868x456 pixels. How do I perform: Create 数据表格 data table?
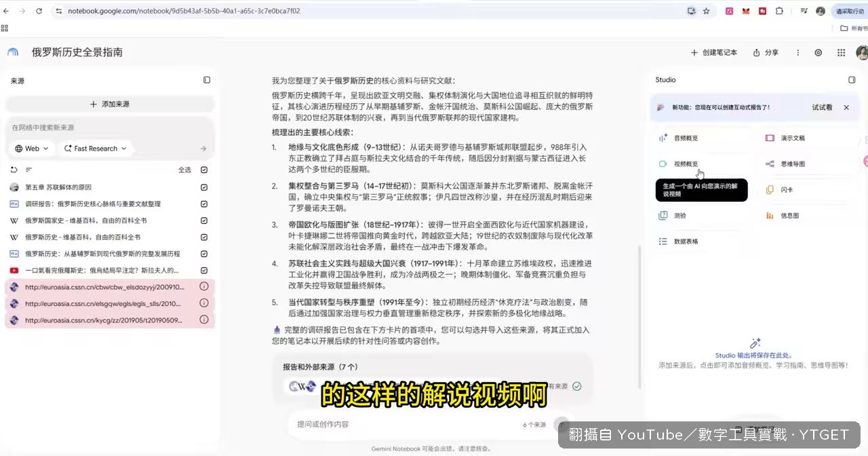coord(702,242)
